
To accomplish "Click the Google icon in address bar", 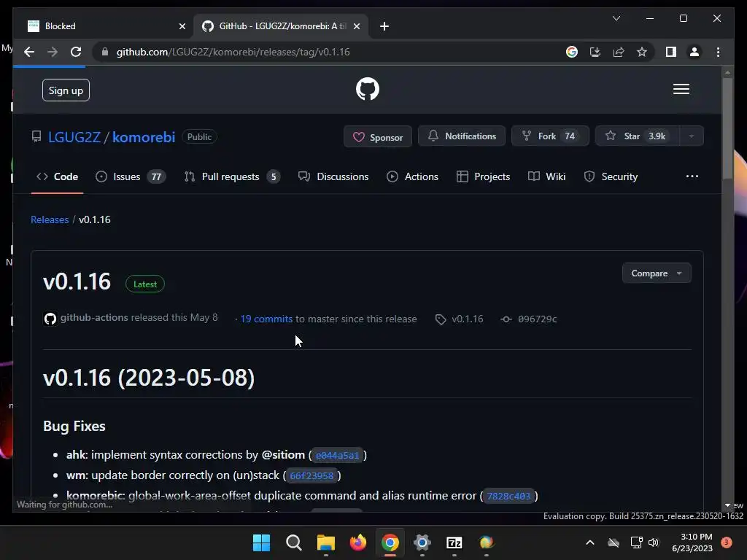I will (x=572, y=52).
